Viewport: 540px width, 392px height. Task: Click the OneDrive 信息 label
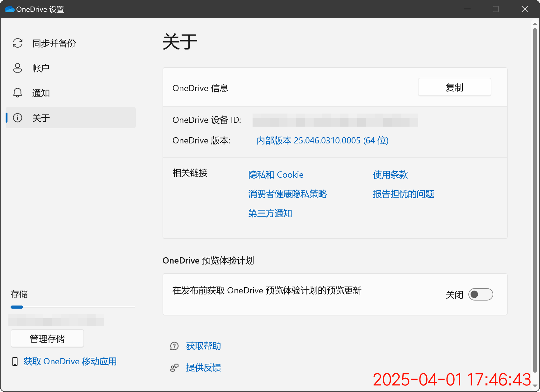click(201, 88)
